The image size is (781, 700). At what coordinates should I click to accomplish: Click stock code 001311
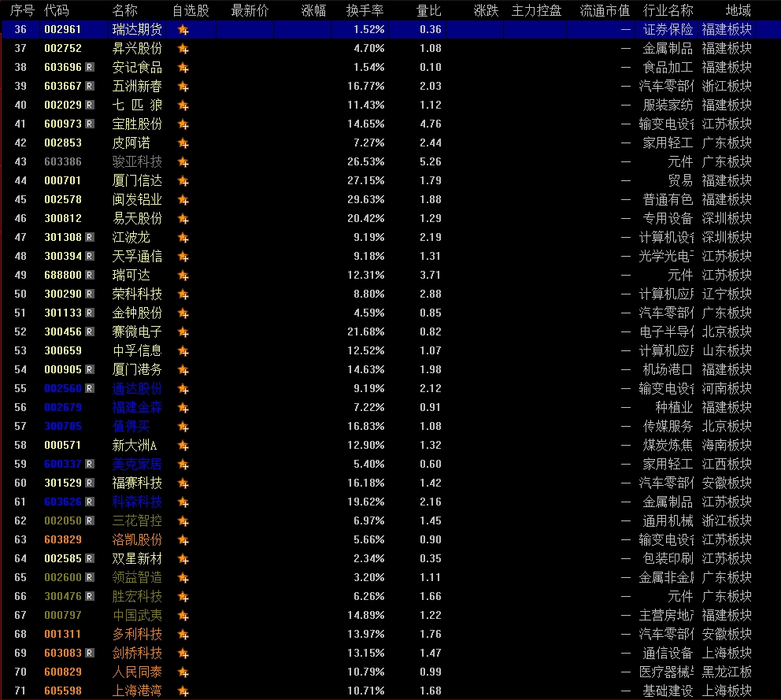pyautogui.click(x=63, y=634)
